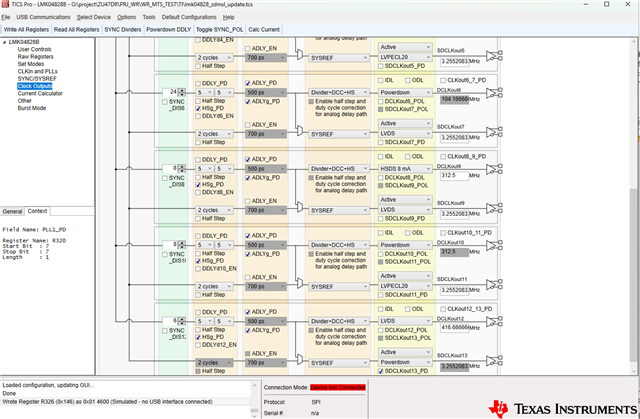Click the Calc Current button
Screen dimensions: 640x419
tap(264, 29)
